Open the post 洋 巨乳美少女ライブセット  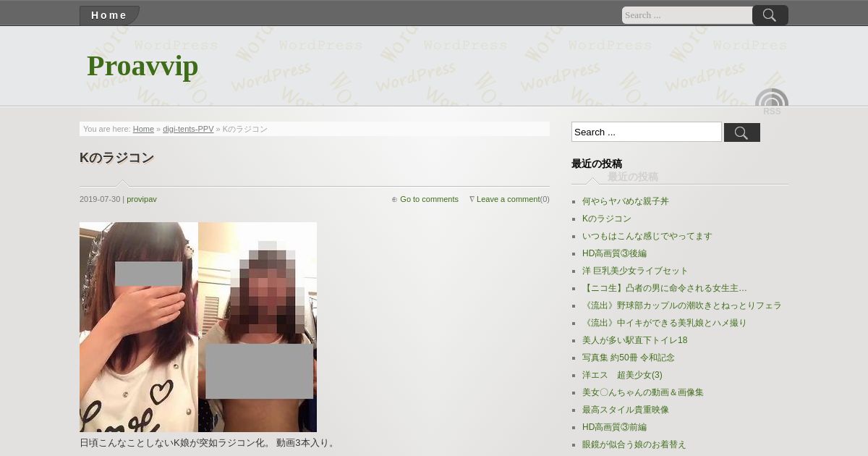[635, 271]
